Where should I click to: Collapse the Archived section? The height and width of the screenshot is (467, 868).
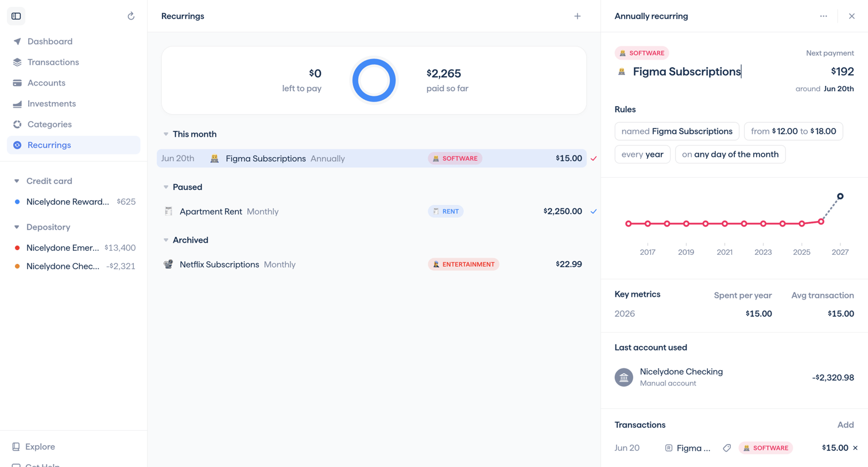click(166, 240)
